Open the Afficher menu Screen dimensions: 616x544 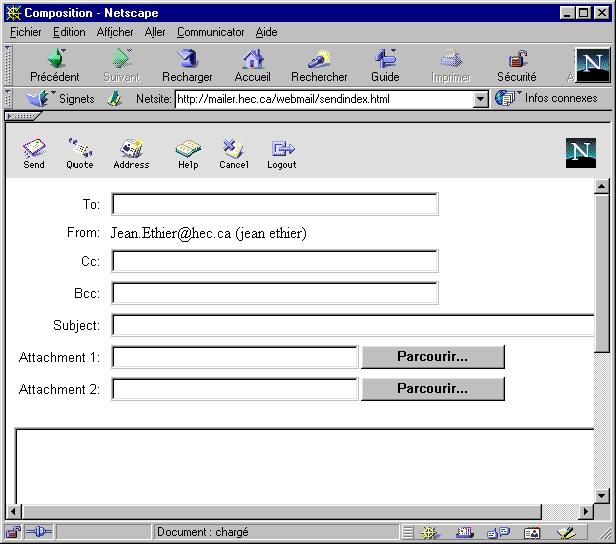tap(115, 32)
